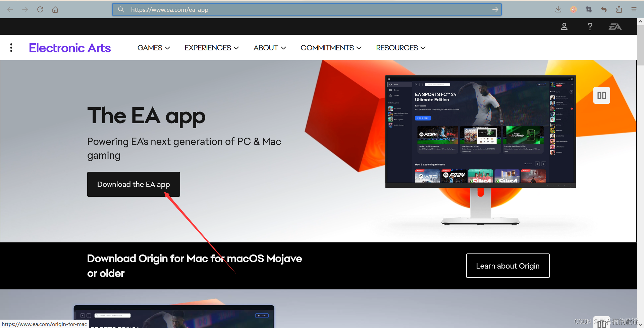Click the scrollbar up arrow

[x=641, y=21]
